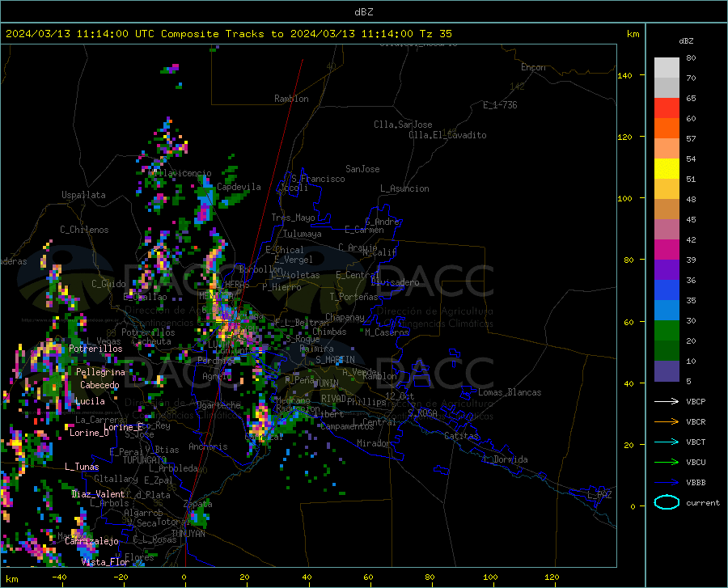
Task: Click the 'Chapanay' place label
Action: tap(345, 317)
